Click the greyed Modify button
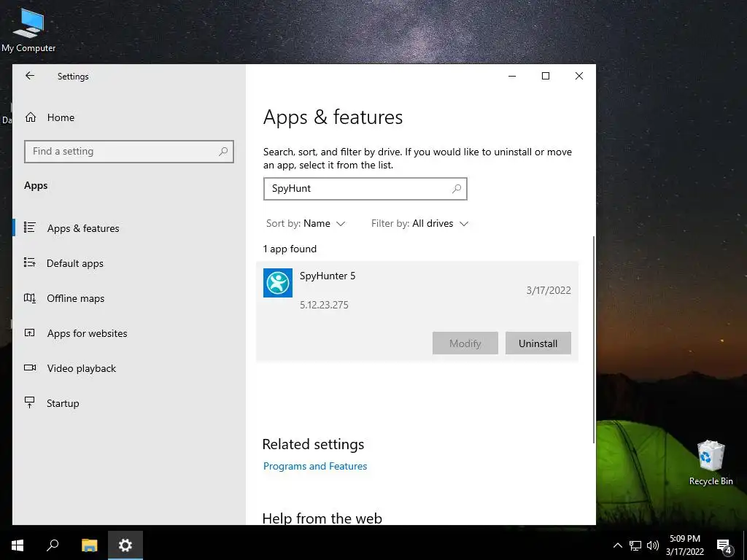 (x=465, y=343)
